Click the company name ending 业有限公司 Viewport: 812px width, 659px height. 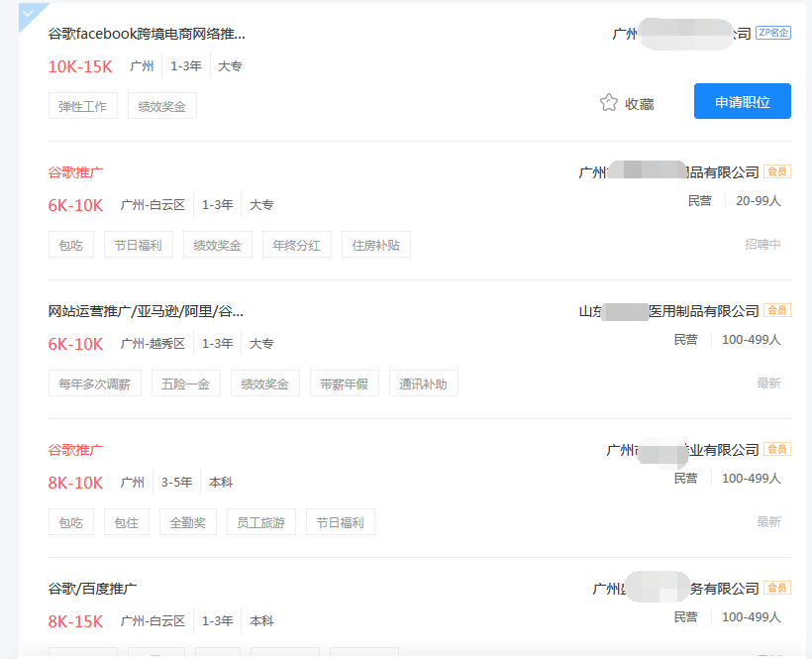(682, 450)
